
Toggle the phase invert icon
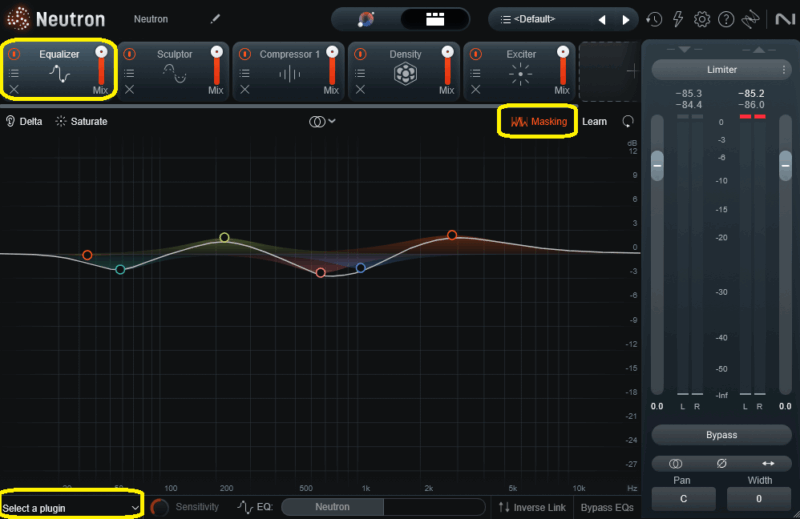[721, 463]
